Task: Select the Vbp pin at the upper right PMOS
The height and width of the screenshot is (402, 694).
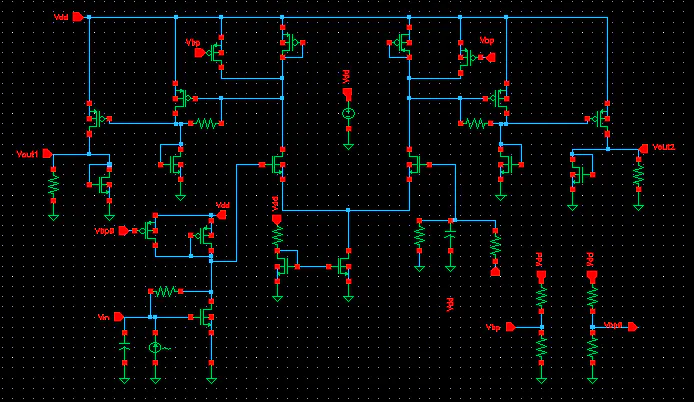Action: (x=490, y=57)
